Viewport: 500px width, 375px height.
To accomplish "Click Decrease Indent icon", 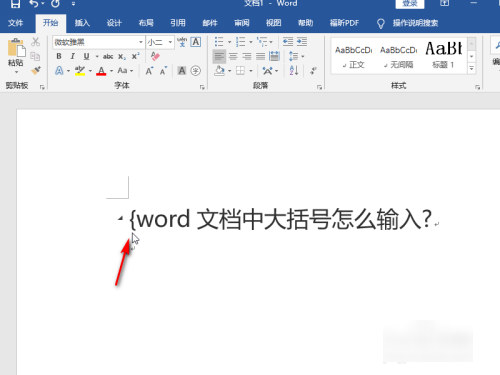I will pos(288,42).
